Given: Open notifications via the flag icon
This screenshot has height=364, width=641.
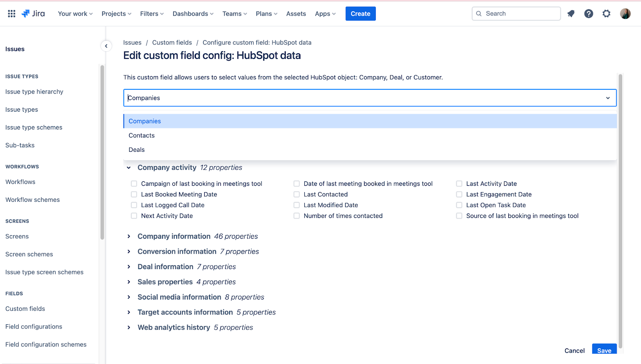Looking at the screenshot, I should click(x=570, y=13).
